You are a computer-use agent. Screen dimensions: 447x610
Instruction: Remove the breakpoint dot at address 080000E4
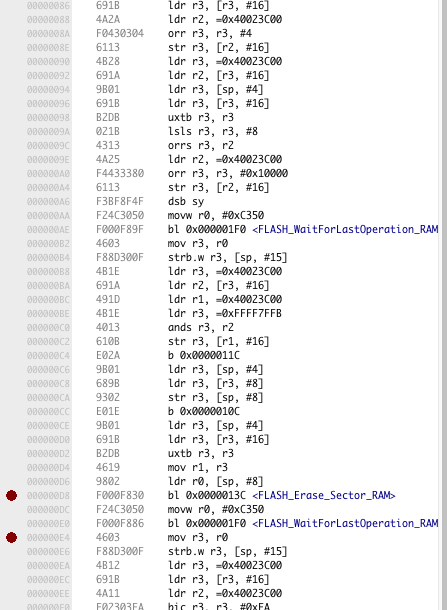coord(11,537)
